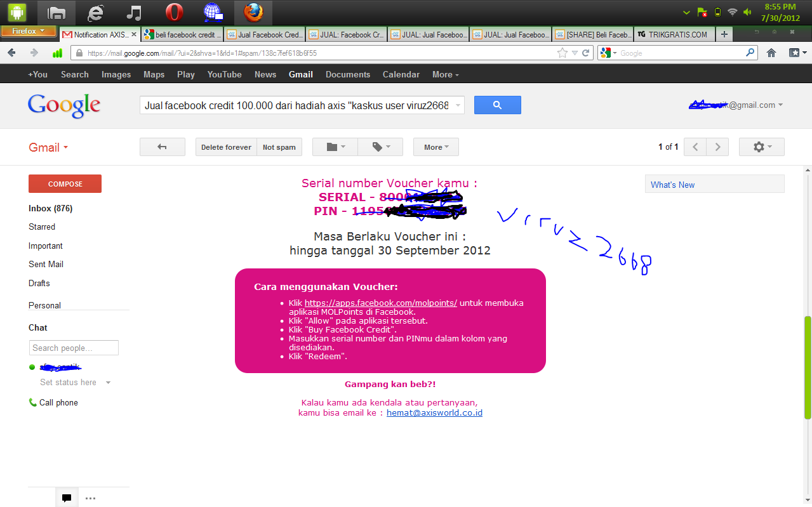812x507 pixels.
Task: Launch Opera from the taskbar
Action: tap(174, 12)
